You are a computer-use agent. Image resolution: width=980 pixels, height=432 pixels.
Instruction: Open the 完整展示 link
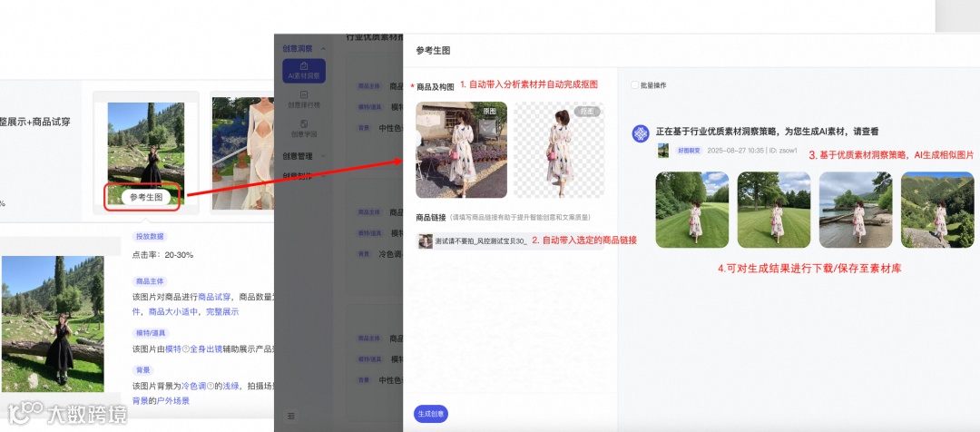pos(222,311)
